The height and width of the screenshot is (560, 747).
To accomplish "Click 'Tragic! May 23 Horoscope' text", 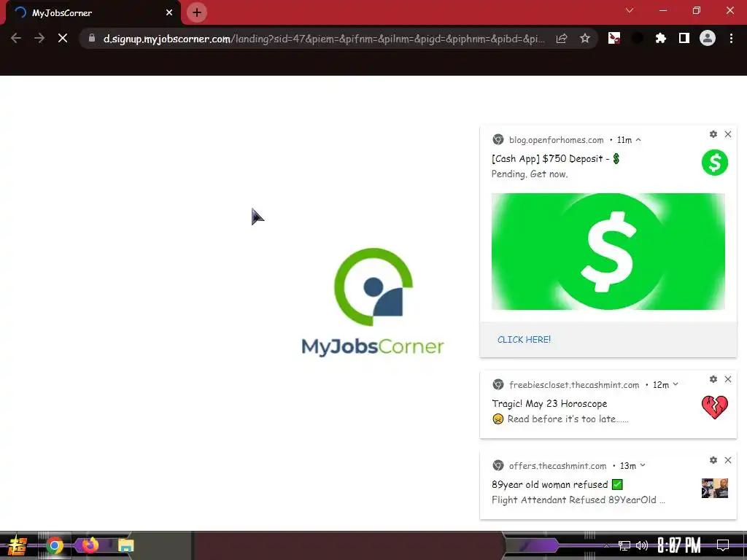I will click(549, 404).
